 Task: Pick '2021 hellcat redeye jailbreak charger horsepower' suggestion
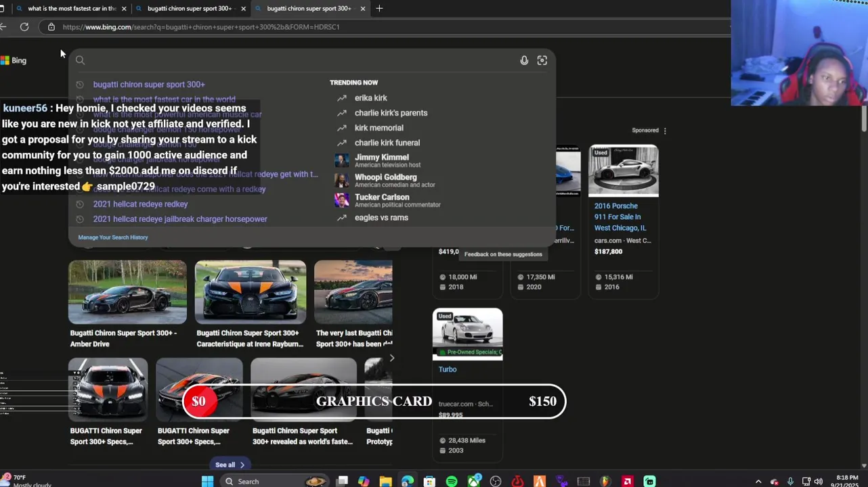click(180, 219)
